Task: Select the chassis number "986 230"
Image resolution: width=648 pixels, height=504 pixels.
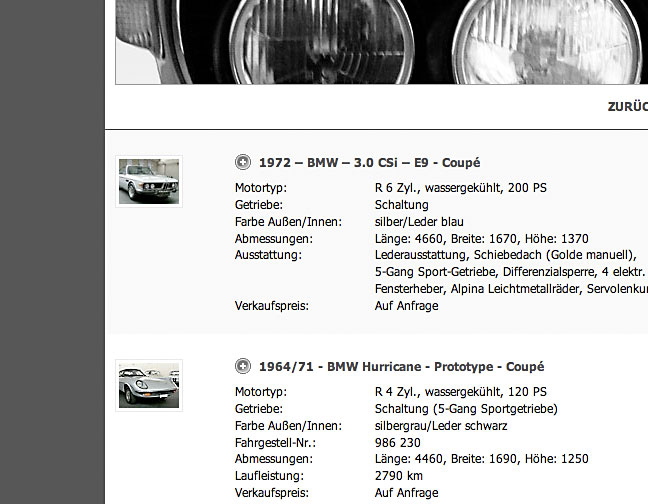Action: [x=398, y=443]
